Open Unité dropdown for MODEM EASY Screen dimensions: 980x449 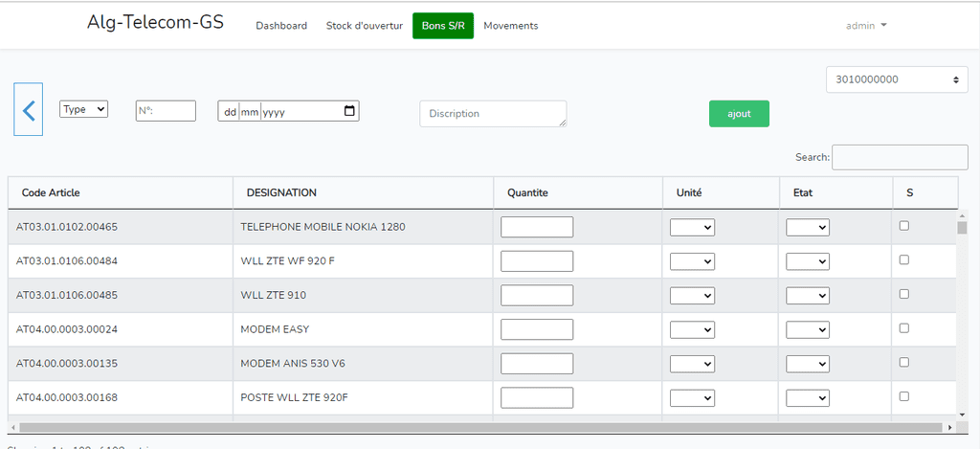coord(693,329)
